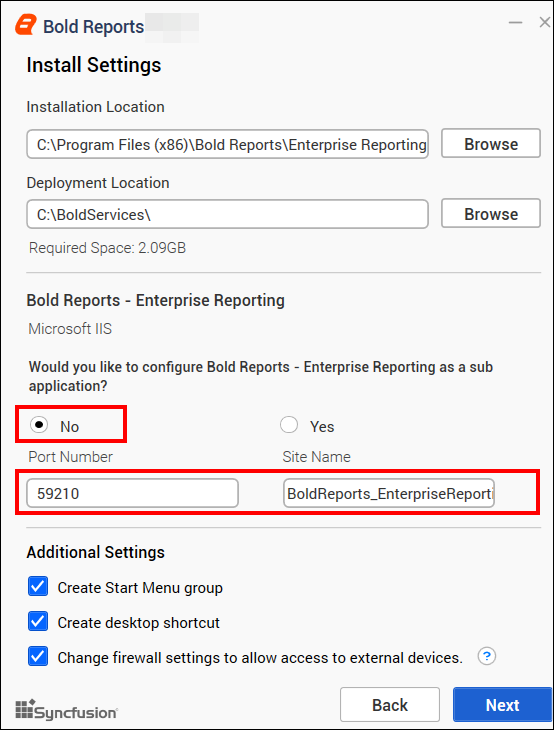Click the Site Name label
This screenshot has height=730, width=554.
click(317, 457)
